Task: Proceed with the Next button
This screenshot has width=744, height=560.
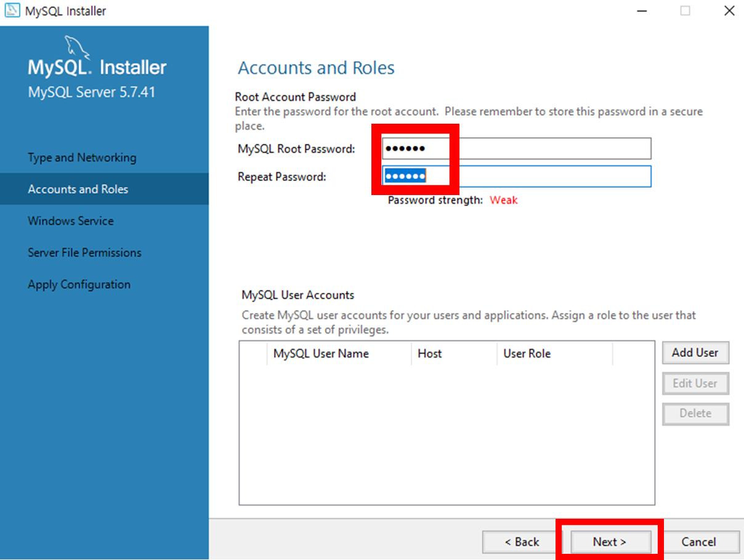Action: pyautogui.click(x=610, y=542)
